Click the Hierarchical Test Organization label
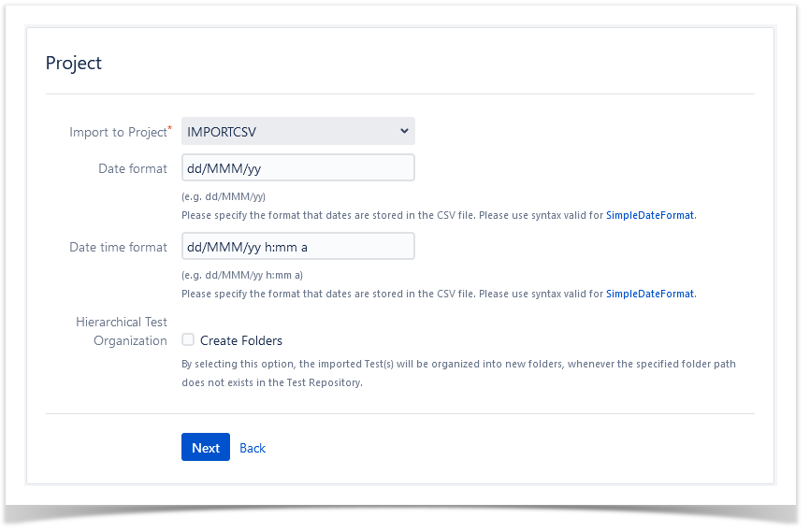This screenshot has height=532, width=809. (122, 331)
